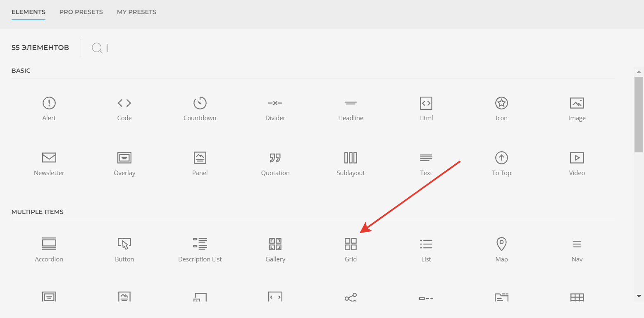Select the Grid element icon
644x318 pixels.
coord(351,244)
